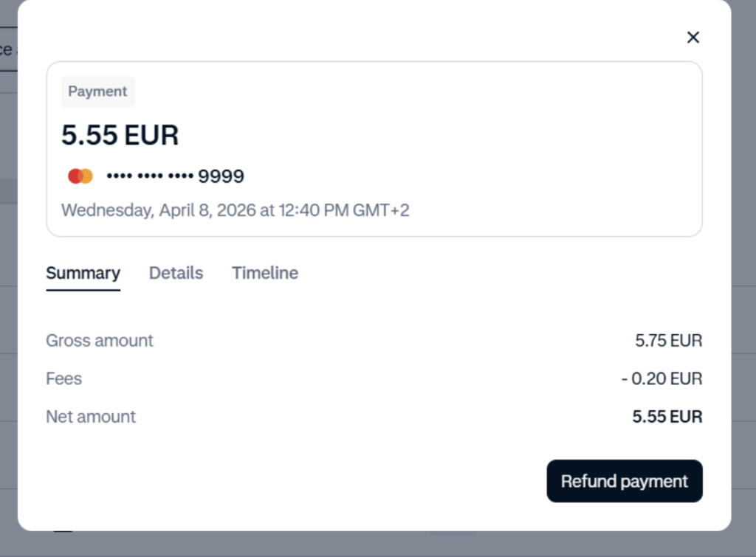
Task: Select the Summary tab
Action: pos(83,273)
